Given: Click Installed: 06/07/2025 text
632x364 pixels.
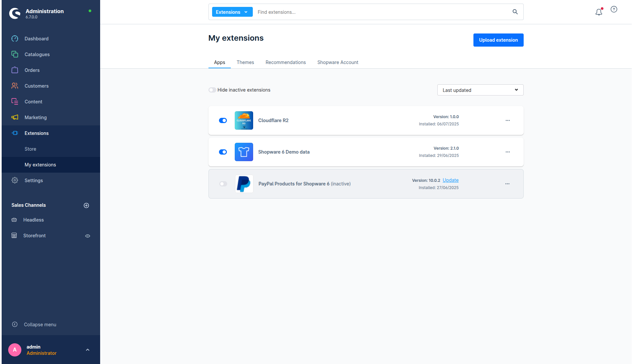Looking at the screenshot, I should point(439,124).
